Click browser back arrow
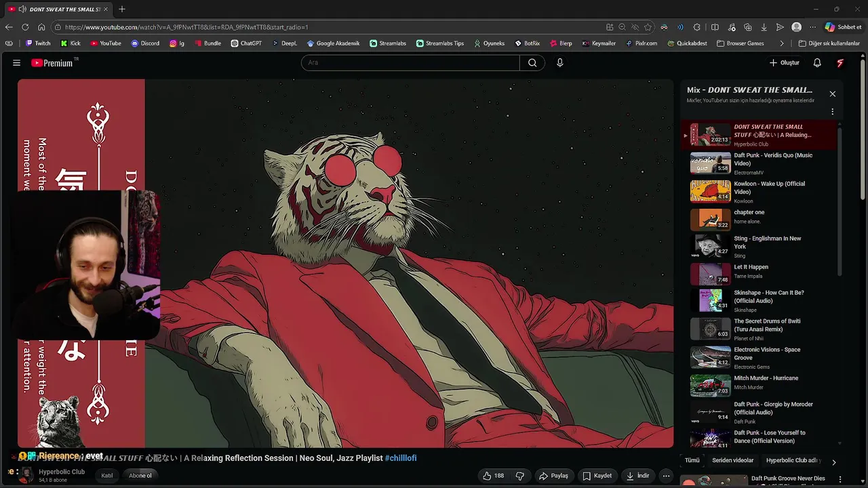The width and height of the screenshot is (868, 488). 9,27
